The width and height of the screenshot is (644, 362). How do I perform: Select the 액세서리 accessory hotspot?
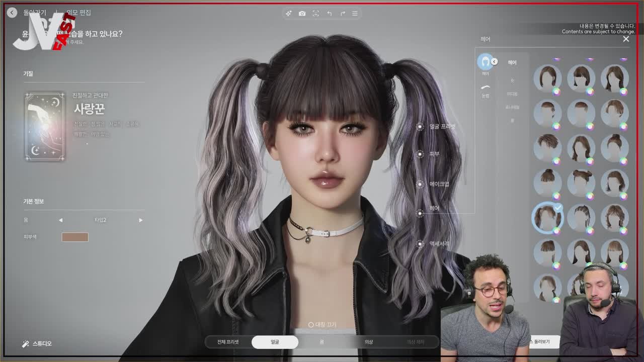(x=420, y=244)
